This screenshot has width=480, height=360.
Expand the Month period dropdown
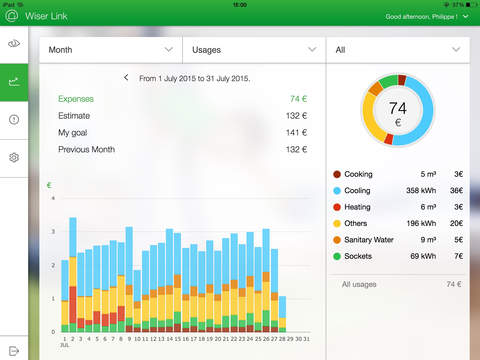click(111, 50)
